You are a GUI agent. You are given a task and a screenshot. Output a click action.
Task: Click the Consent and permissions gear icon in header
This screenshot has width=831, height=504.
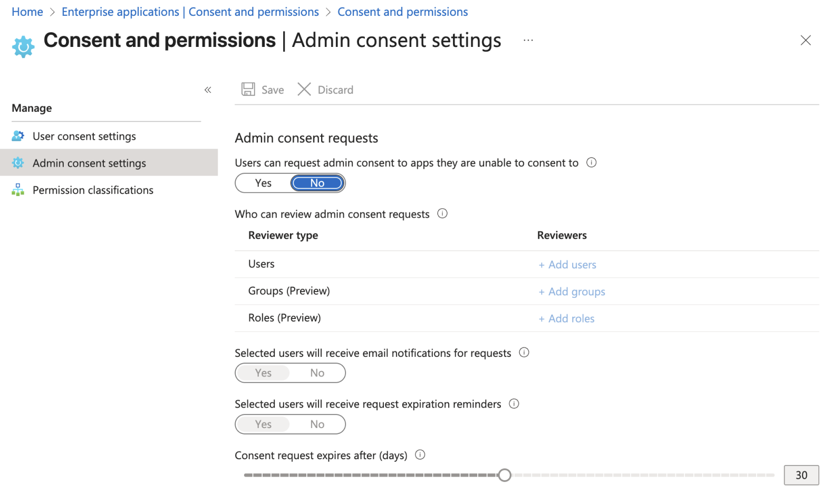(23, 46)
